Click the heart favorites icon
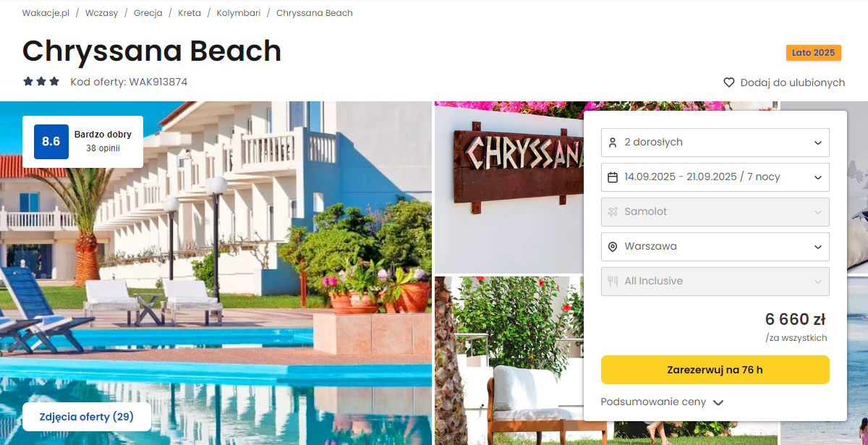Image resolution: width=868 pixels, height=445 pixels. click(729, 82)
